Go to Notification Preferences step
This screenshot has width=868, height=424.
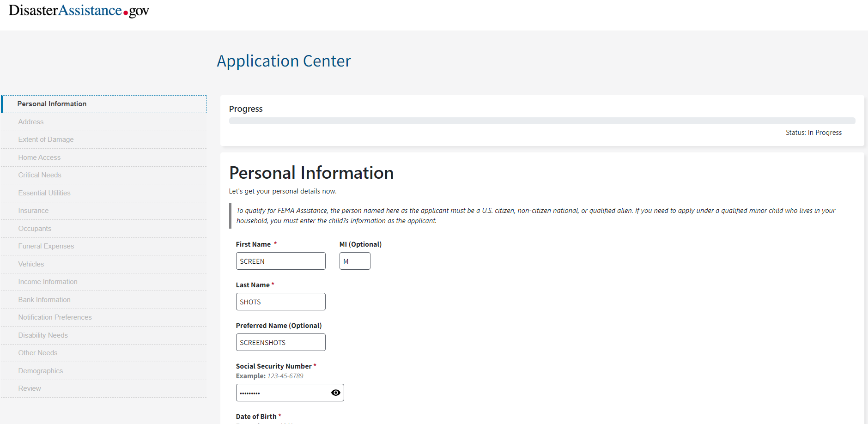[55, 317]
